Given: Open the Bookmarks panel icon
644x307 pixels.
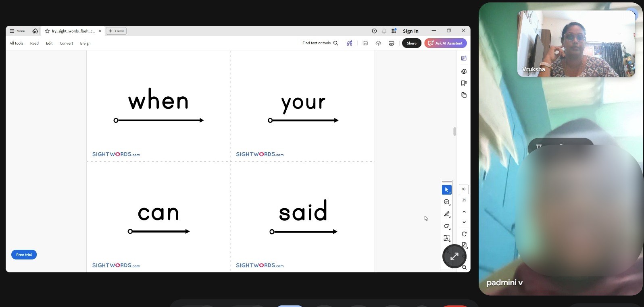Looking at the screenshot, I should point(464,83).
